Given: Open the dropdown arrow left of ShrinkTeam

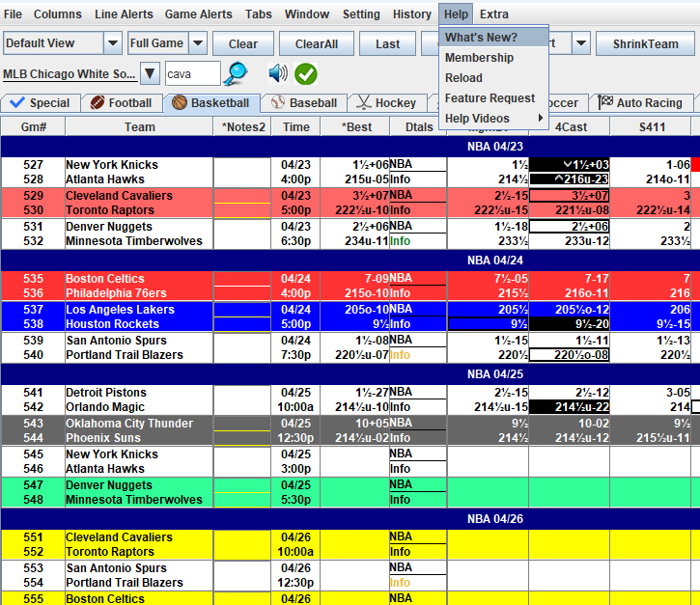Looking at the screenshot, I should [x=581, y=43].
